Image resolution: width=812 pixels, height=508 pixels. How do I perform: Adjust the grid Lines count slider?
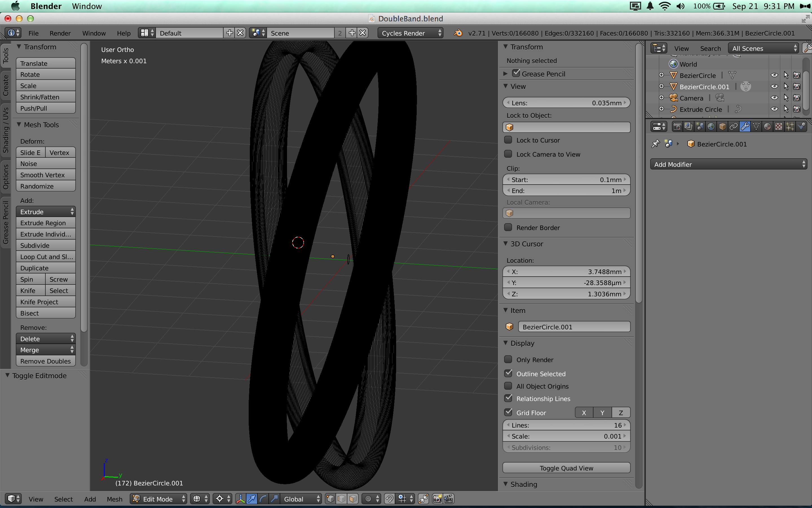tap(566, 425)
